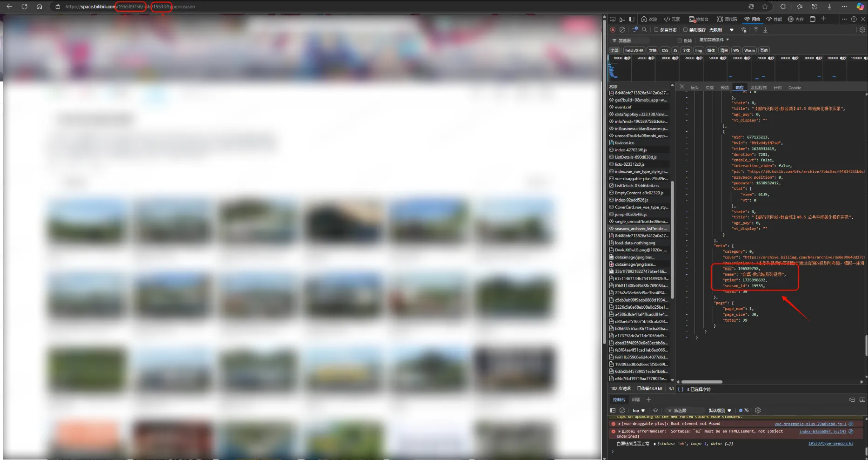Clear the console output
Viewport: 868px width, 460px height.
[x=622, y=411]
